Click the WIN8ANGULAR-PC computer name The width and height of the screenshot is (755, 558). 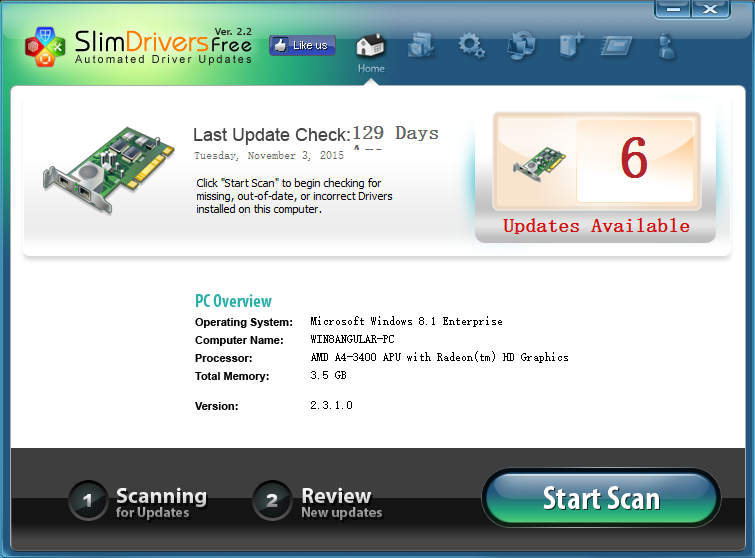(352, 339)
